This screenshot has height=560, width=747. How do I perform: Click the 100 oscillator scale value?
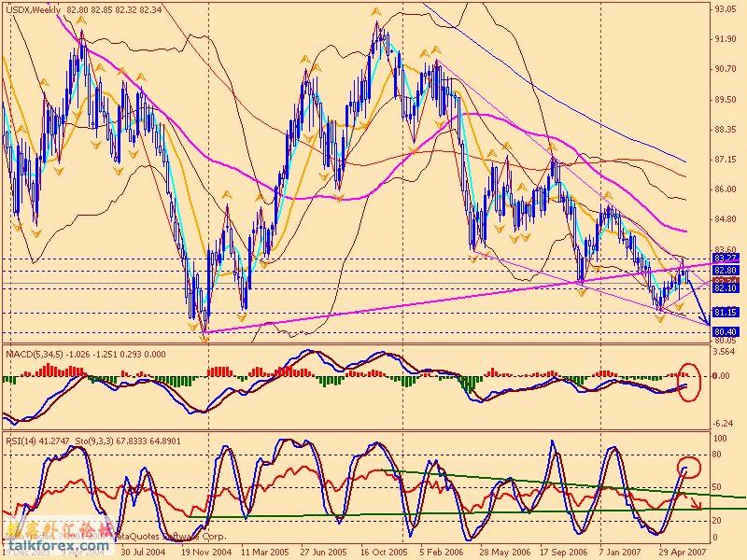(720, 438)
